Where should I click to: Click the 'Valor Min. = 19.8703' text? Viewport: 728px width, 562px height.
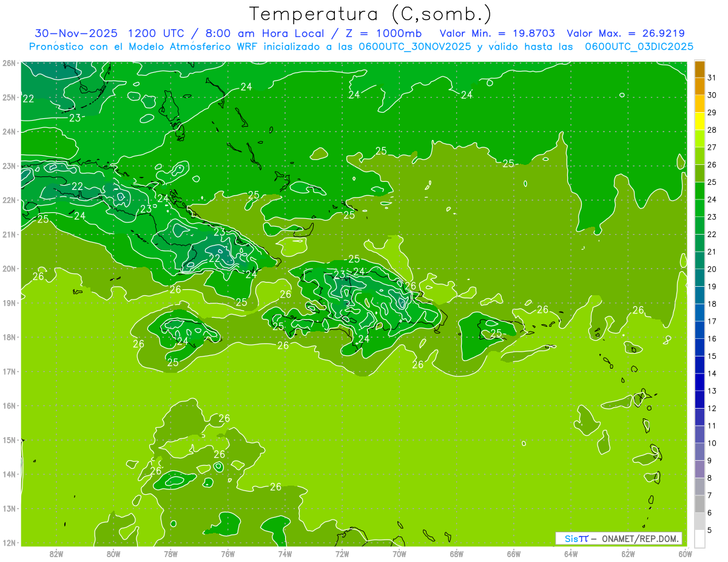(x=497, y=33)
